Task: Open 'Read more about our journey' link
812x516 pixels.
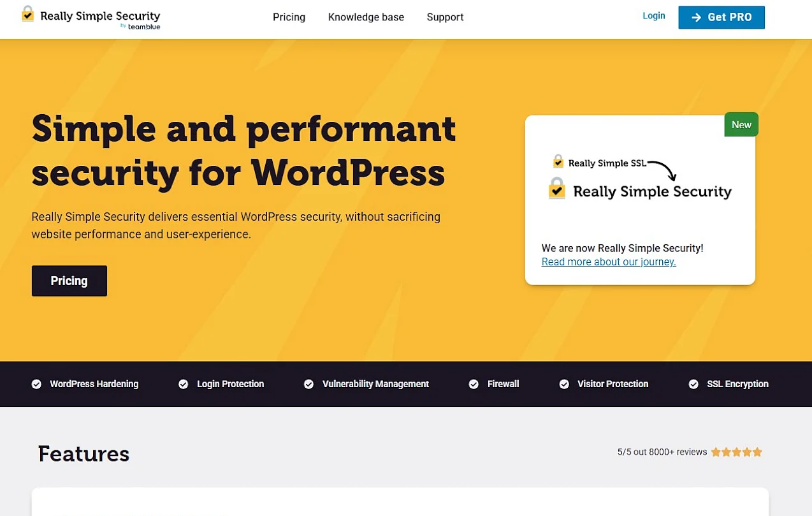Action: tap(609, 262)
